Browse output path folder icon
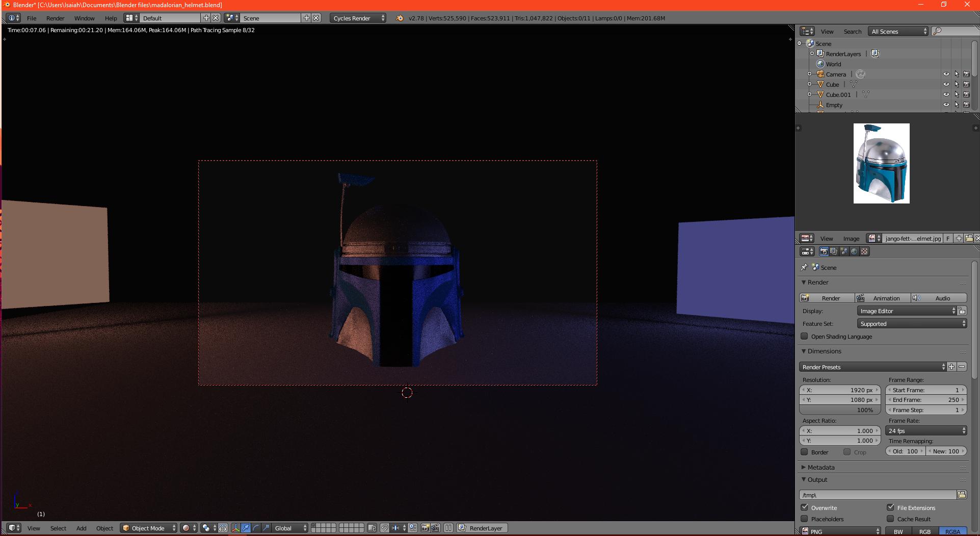The image size is (980, 536). click(962, 495)
